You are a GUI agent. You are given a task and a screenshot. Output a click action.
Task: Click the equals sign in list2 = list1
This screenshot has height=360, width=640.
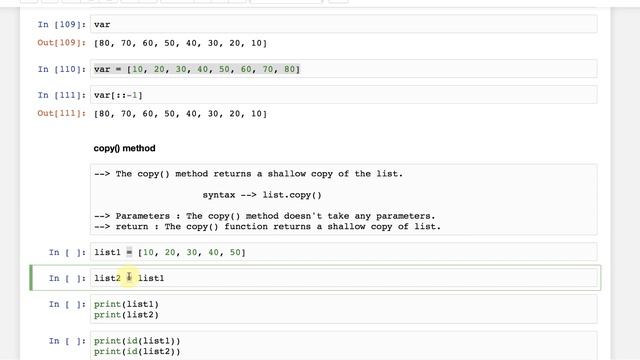click(x=129, y=278)
